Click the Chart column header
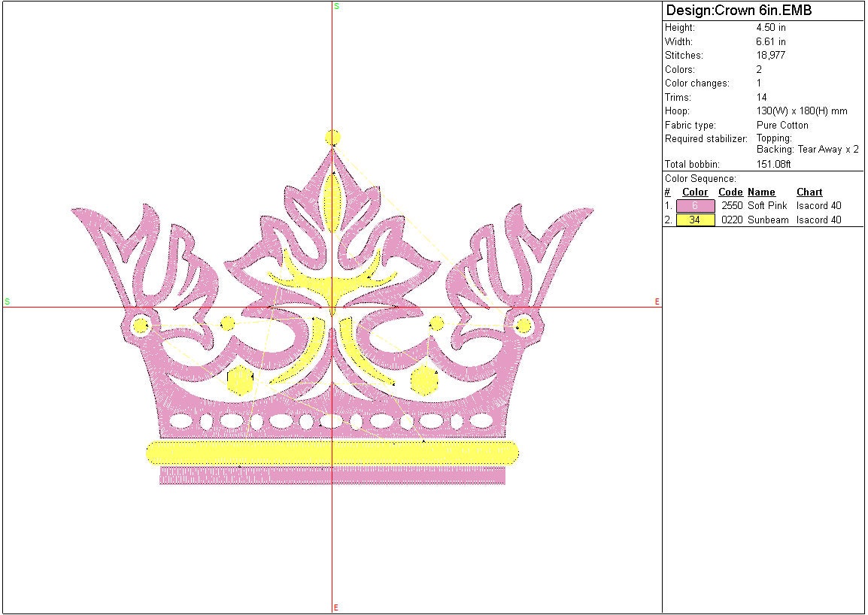This screenshot has height=615, width=868. 809,192
